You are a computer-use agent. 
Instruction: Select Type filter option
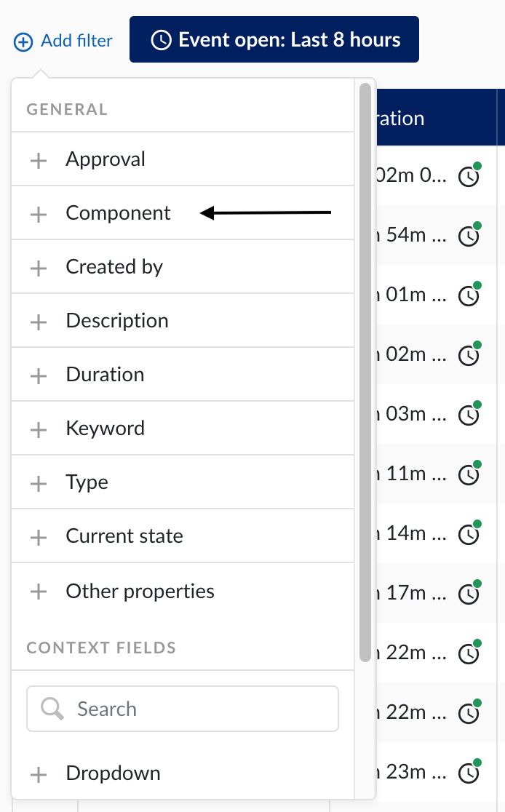87,482
